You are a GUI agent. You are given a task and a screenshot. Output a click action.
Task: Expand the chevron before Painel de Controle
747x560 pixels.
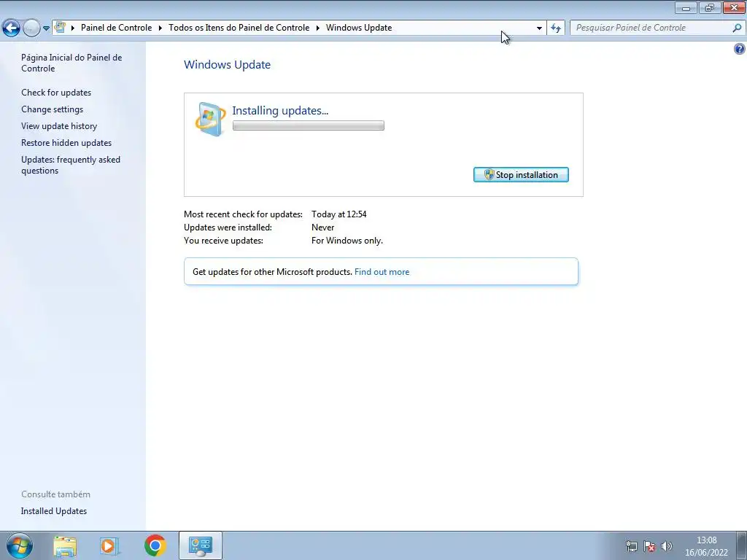tap(73, 28)
